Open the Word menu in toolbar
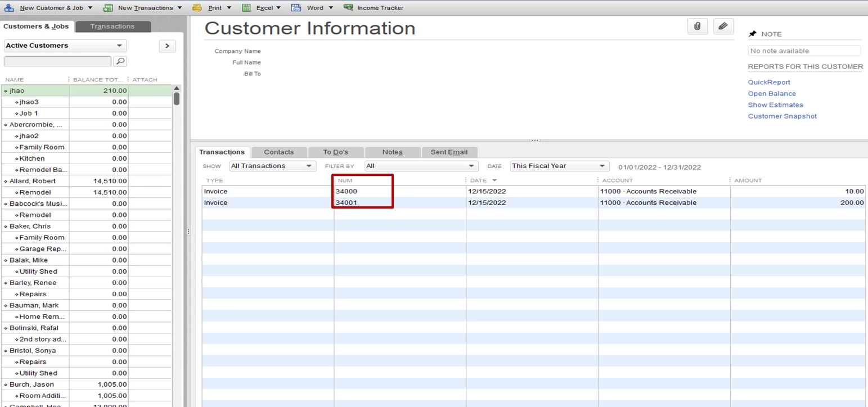Image resolution: width=868 pixels, height=407 pixels. tap(312, 8)
